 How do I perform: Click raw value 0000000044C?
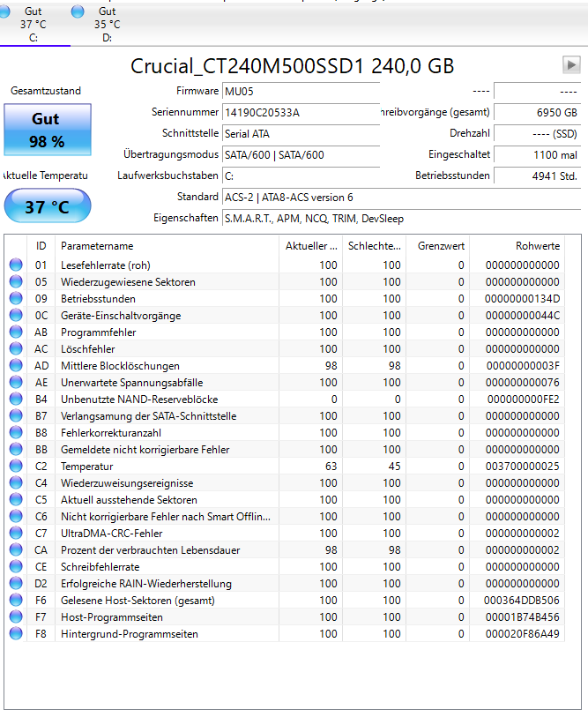(522, 316)
